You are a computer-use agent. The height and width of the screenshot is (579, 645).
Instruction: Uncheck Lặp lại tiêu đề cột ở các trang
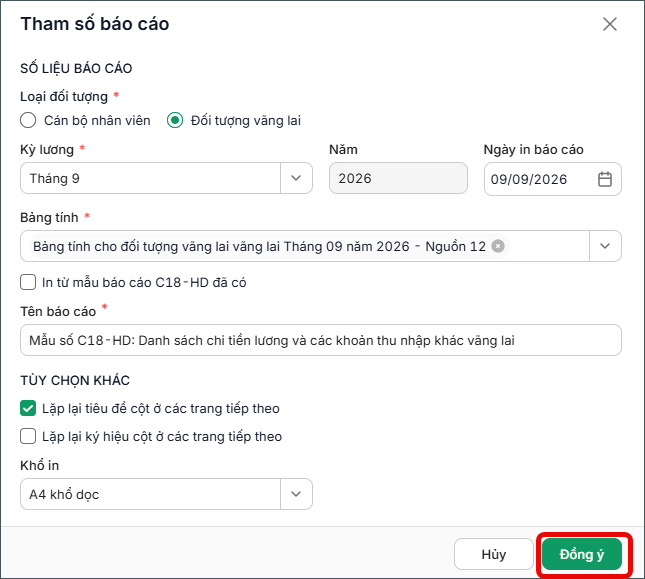tap(28, 408)
